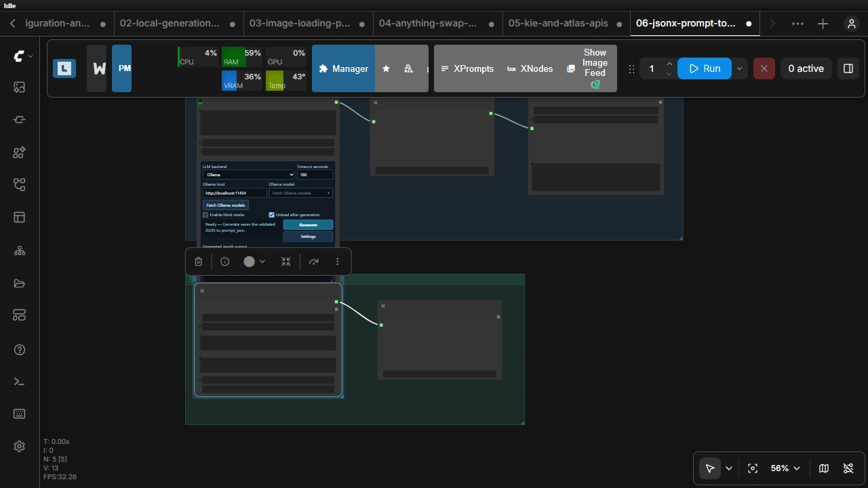Open the media assets sidebar panel
Image resolution: width=868 pixels, height=488 pixels.
click(19, 87)
